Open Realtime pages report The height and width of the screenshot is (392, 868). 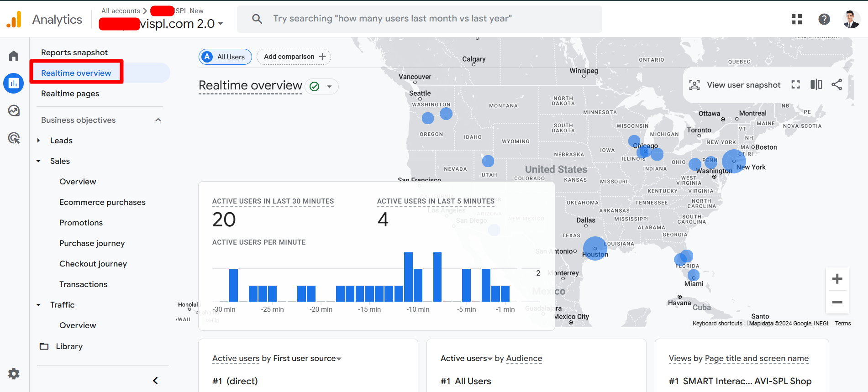click(70, 94)
